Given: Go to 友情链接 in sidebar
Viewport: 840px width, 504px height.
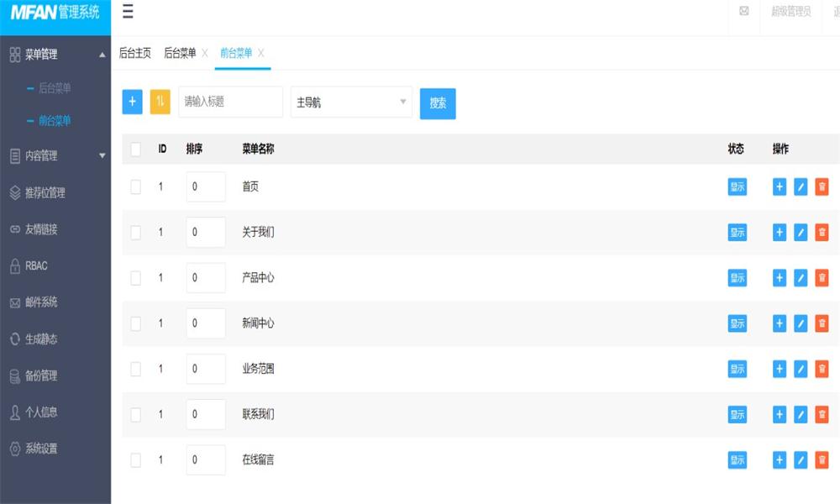Looking at the screenshot, I should coord(41,229).
